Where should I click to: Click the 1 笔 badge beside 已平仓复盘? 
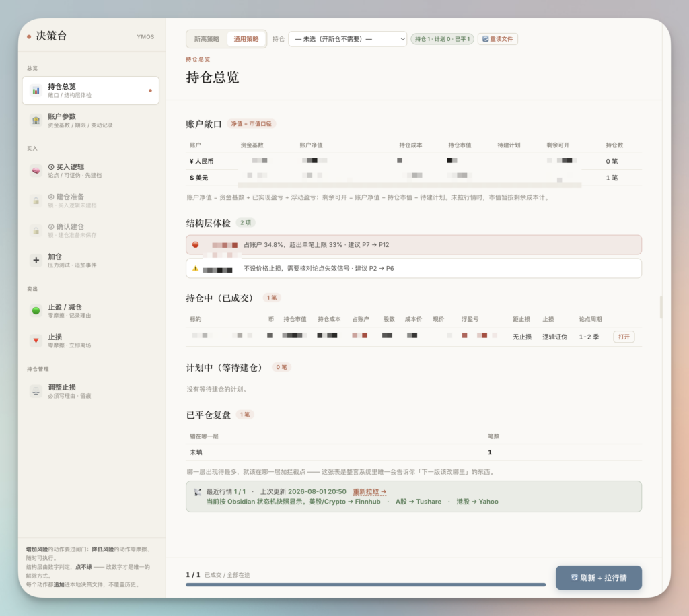[x=245, y=415]
